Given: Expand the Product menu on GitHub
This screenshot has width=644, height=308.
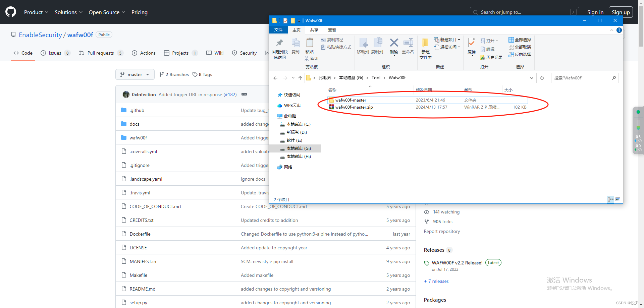Looking at the screenshot, I should [x=36, y=12].
